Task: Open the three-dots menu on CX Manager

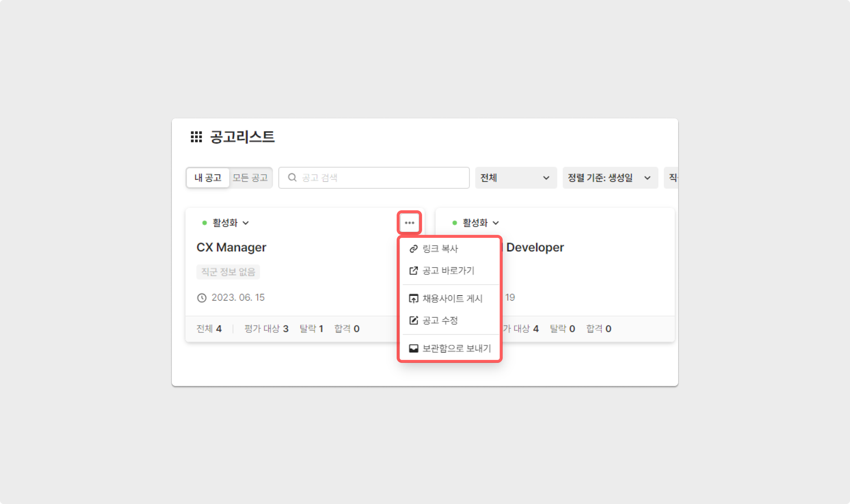Action: click(409, 223)
